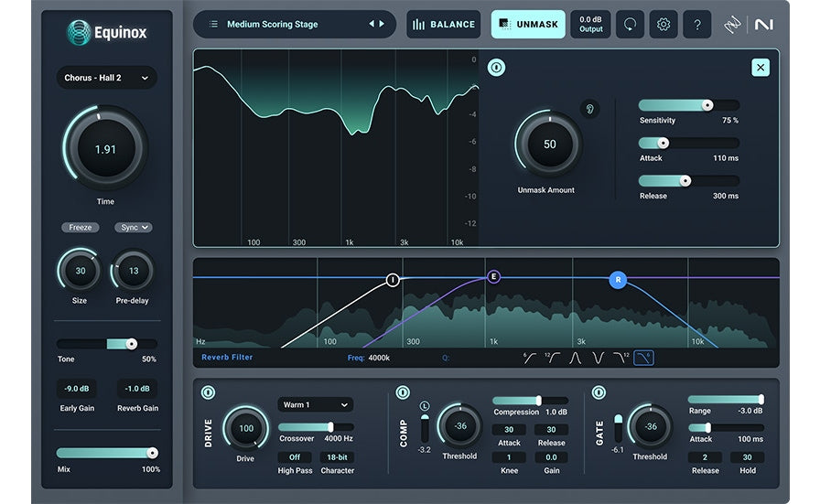Screen dimensions: 820x504
Task: Click the Unmask Amount knob at 50
Action: (x=549, y=145)
